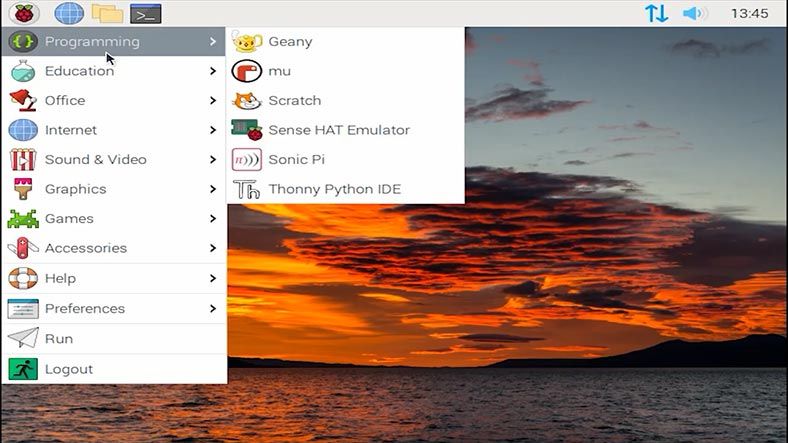The width and height of the screenshot is (788, 443).
Task: Open the Internet menu category
Action: click(x=114, y=130)
